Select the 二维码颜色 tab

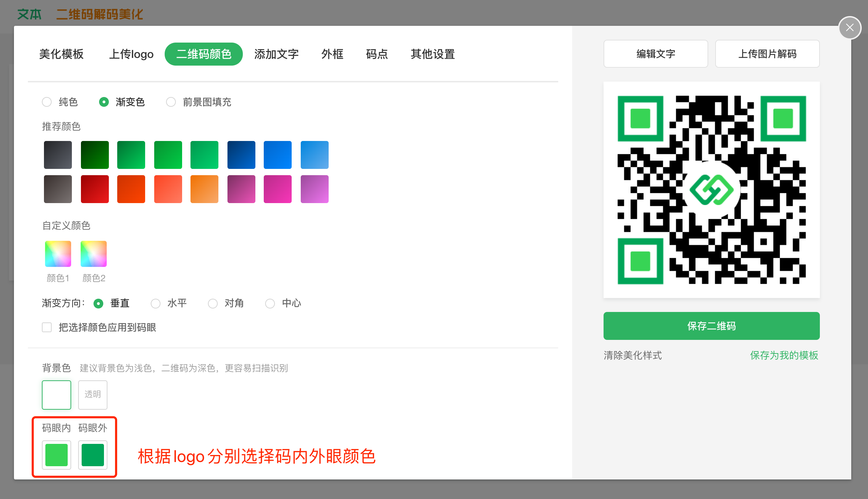click(x=204, y=54)
